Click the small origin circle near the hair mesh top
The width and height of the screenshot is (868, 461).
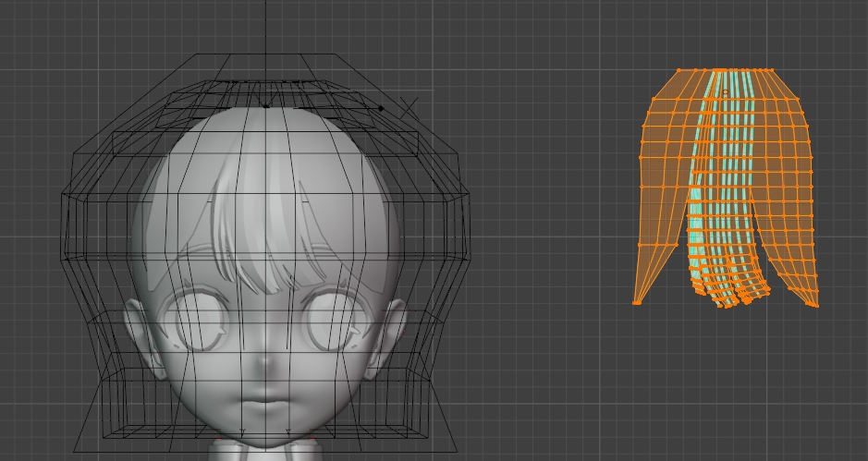[725, 92]
